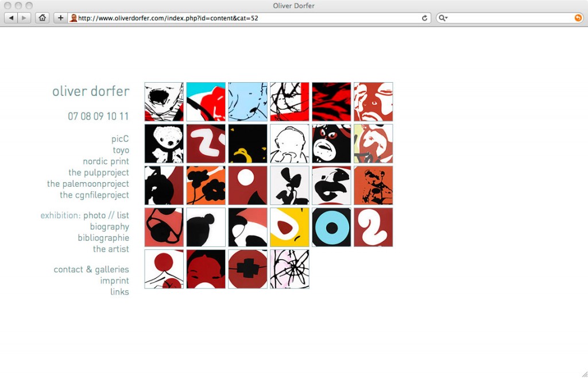Select year 10
The height and width of the screenshot is (378, 588).
click(x=111, y=116)
